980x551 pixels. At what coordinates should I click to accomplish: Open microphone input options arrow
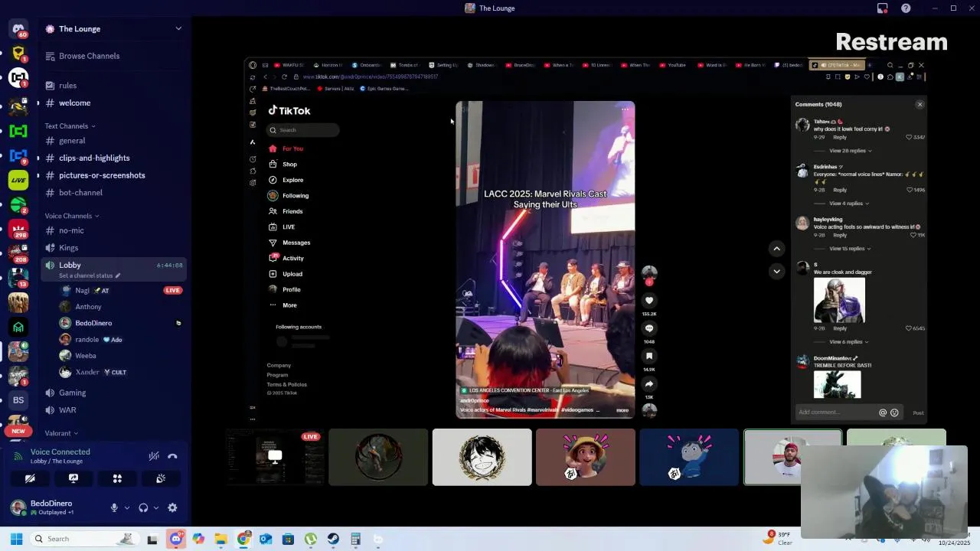tap(127, 507)
